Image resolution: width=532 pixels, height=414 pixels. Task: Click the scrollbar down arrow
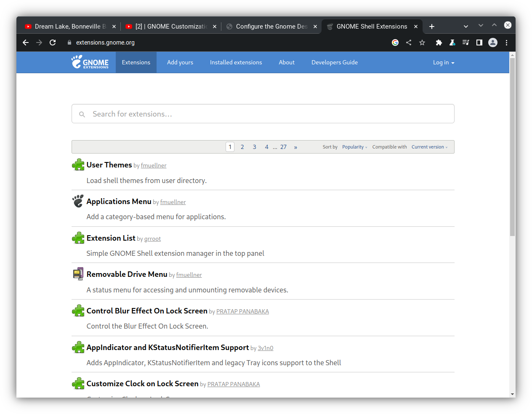pos(512,394)
